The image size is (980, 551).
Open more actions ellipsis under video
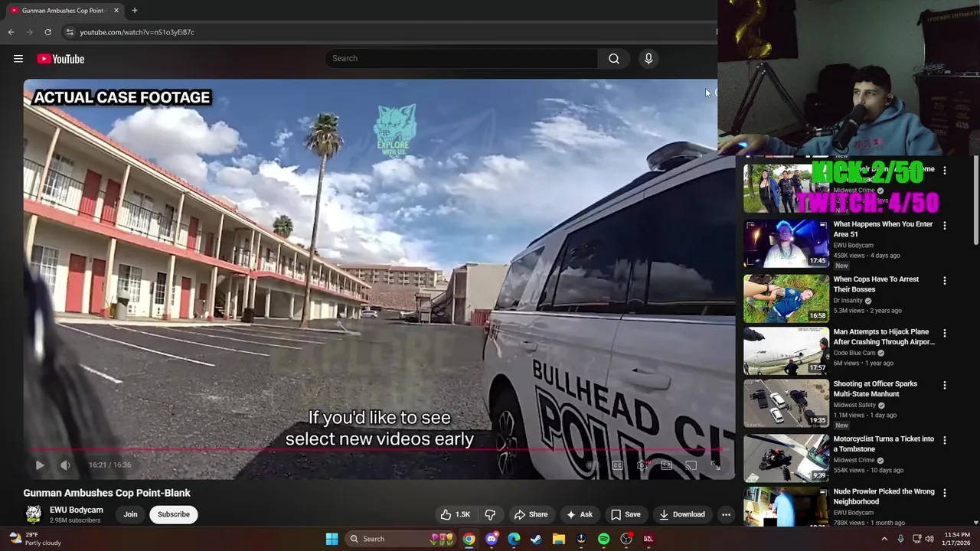(x=726, y=514)
